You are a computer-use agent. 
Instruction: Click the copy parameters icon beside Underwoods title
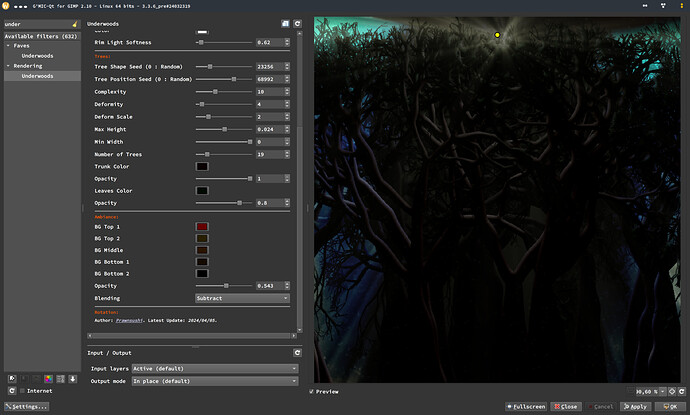(285, 22)
